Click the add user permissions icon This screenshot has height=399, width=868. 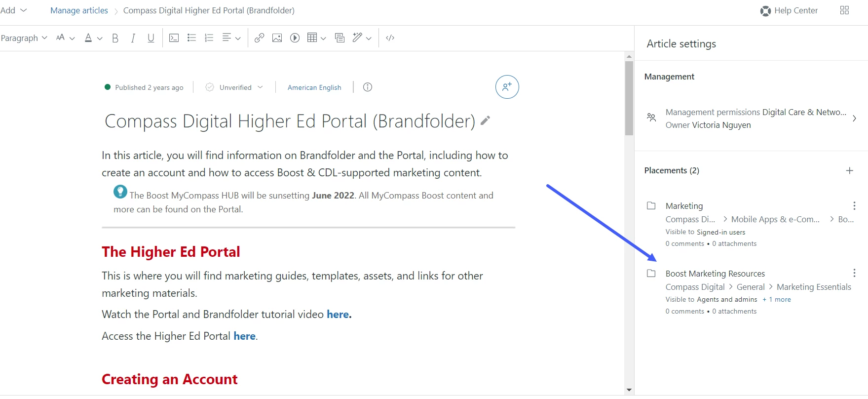point(507,87)
